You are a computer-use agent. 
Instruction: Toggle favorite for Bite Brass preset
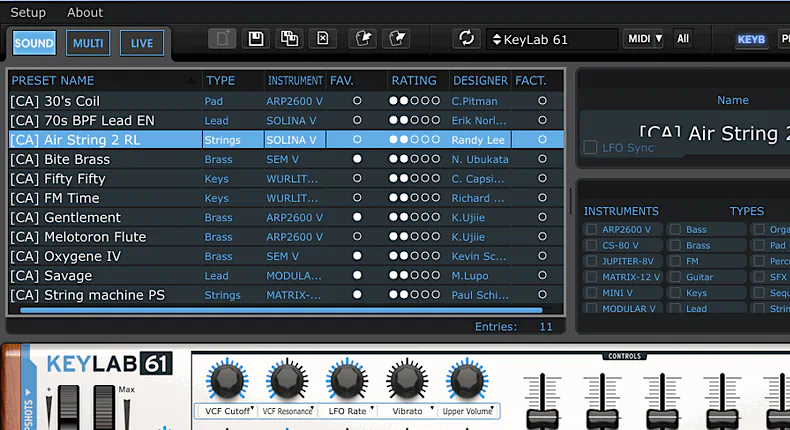point(357,159)
